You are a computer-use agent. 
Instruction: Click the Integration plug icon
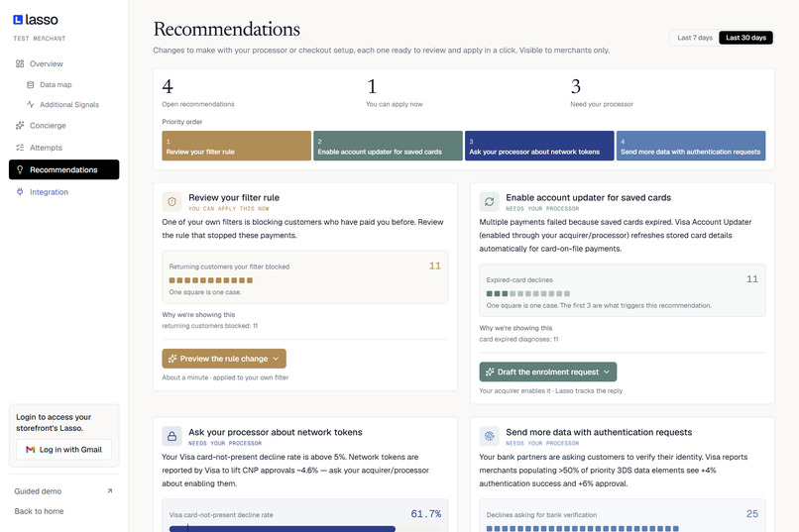(x=20, y=192)
